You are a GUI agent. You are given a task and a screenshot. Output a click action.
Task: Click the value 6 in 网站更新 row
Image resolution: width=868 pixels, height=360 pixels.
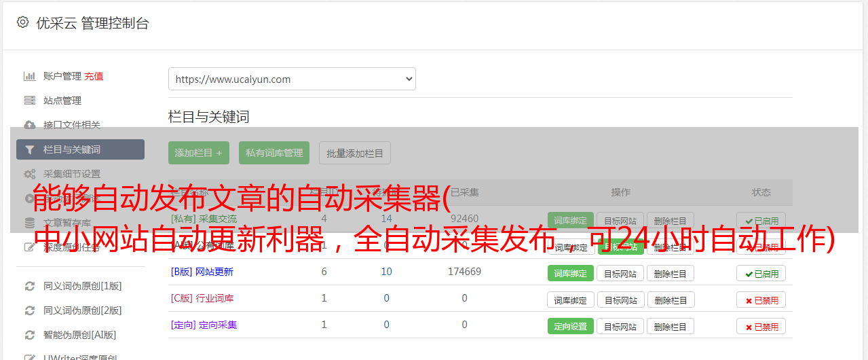(x=324, y=272)
